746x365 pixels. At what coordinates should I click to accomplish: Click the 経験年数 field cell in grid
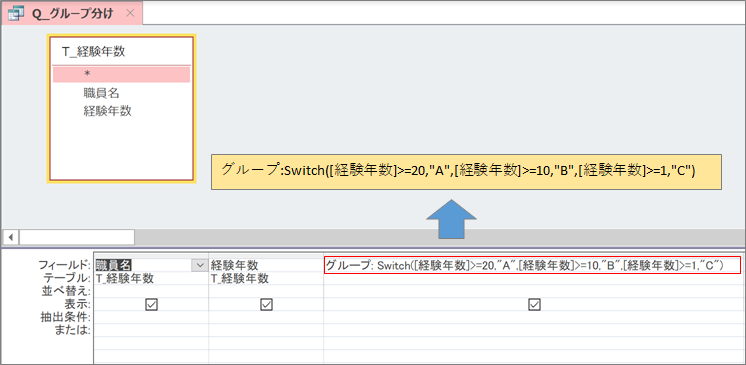(x=266, y=265)
